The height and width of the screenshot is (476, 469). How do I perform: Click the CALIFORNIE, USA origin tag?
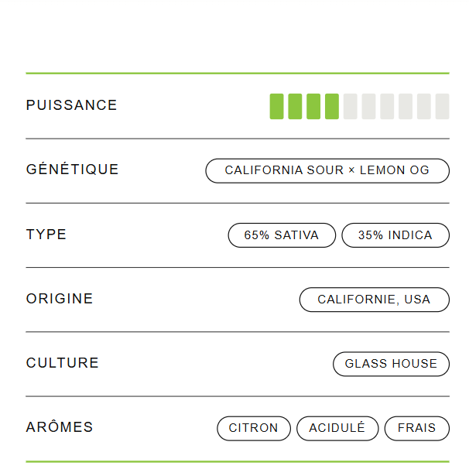(x=374, y=300)
